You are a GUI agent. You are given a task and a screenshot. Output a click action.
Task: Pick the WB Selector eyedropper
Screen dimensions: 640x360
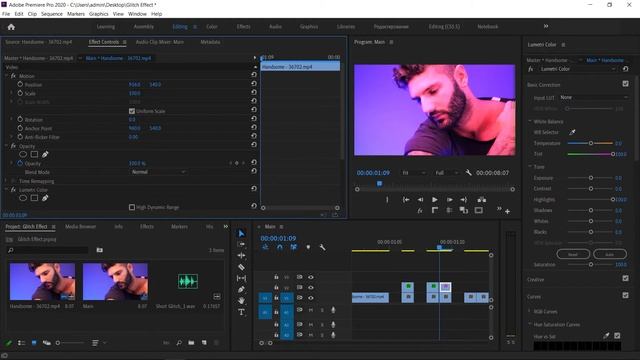[x=572, y=132]
